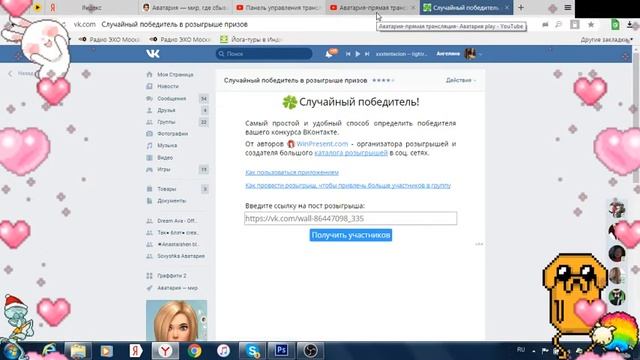Viewport: 640px width, 360px height.
Task: Close the Случайный победитель tab
Action: 507,7
